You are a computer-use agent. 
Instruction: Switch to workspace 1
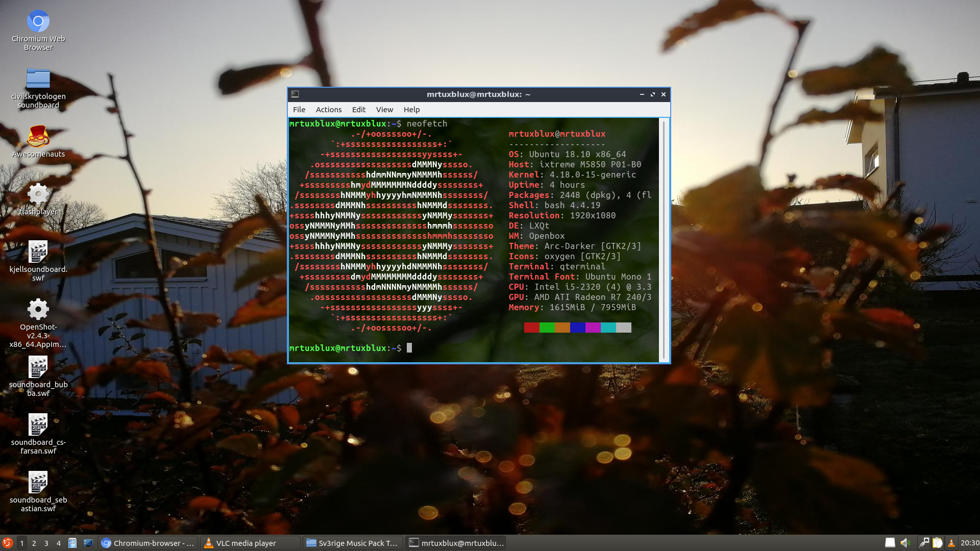[x=22, y=543]
